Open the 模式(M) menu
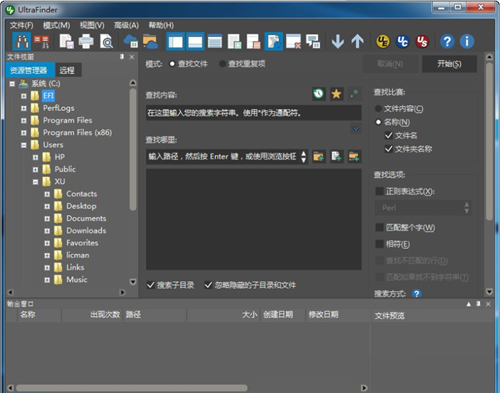Viewport: 500px width, 393px height. point(56,25)
